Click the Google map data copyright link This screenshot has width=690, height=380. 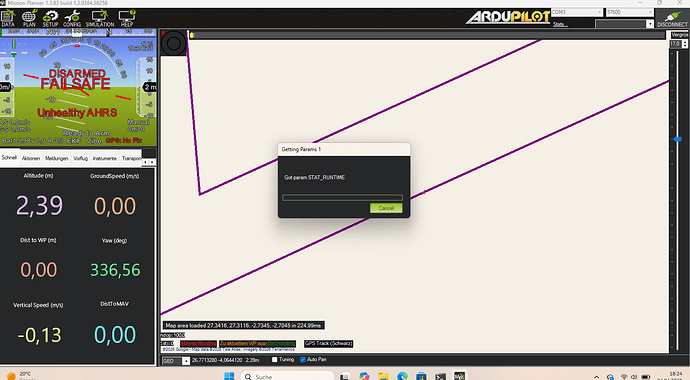[229, 349]
